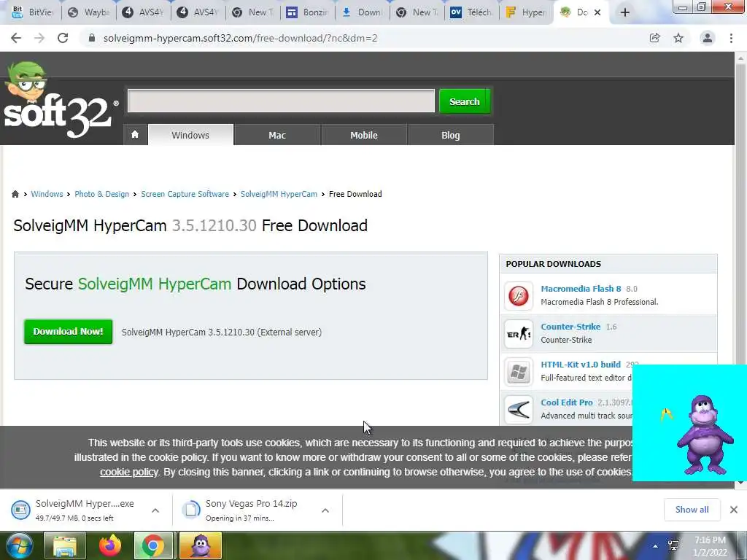
Task: Go back using the browser back arrow
Action: coord(16,38)
